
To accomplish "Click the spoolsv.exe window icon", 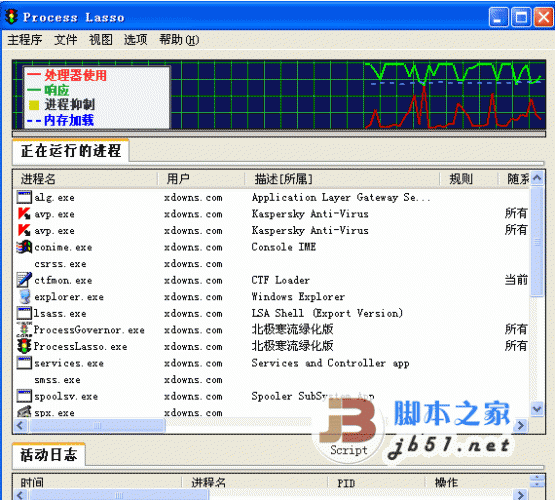I will (x=24, y=396).
